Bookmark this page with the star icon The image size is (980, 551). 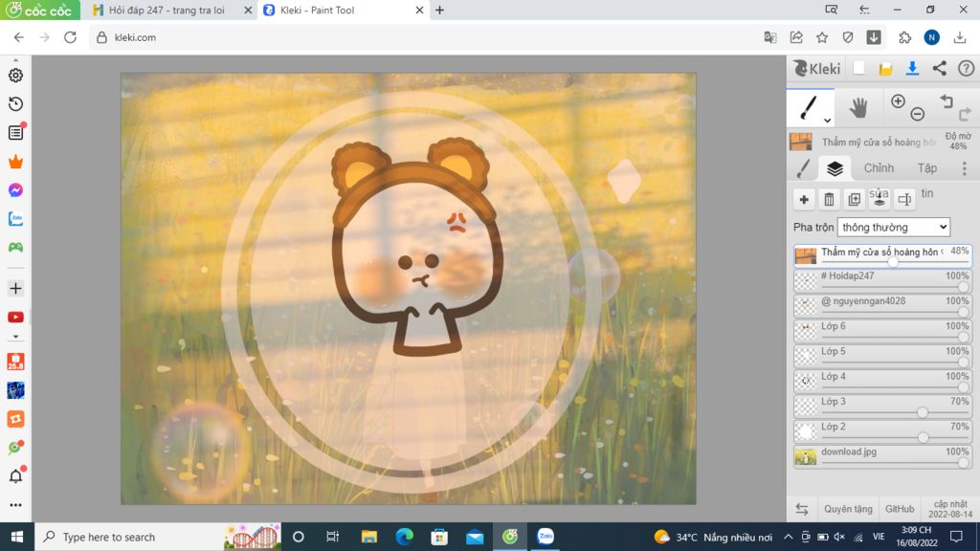click(x=822, y=37)
